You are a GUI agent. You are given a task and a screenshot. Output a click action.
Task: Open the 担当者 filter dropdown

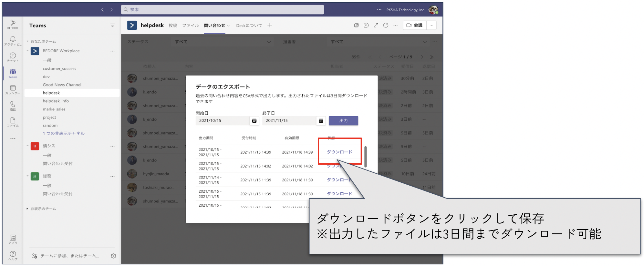pyautogui.click(x=378, y=42)
